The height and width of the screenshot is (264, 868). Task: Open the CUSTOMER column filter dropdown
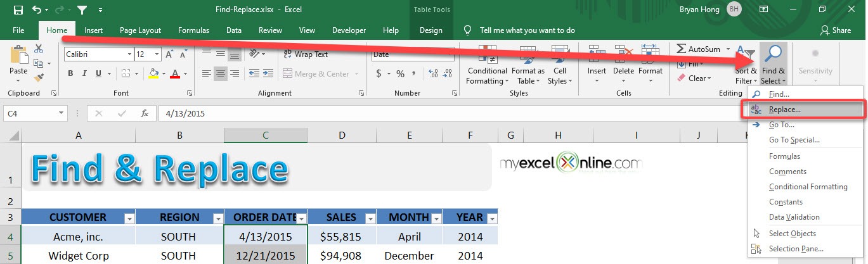pos(129,218)
